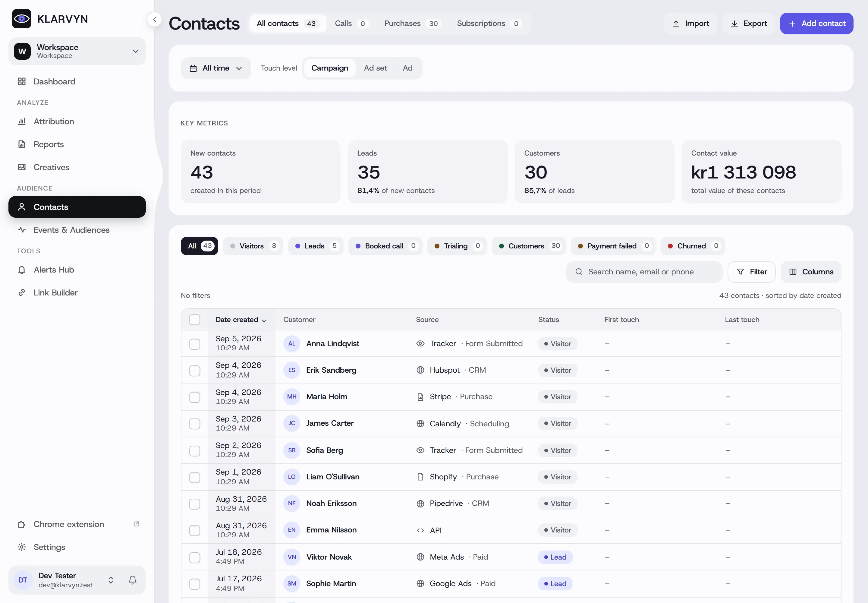Open Dashboard from the sidebar
This screenshot has width=868, height=603.
pos(77,82)
